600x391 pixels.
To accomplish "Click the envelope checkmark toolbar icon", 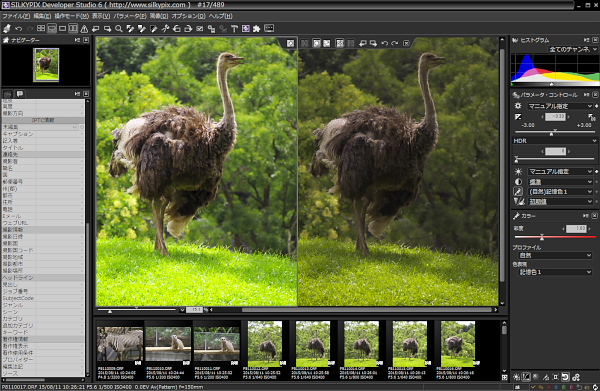I will [199, 29].
